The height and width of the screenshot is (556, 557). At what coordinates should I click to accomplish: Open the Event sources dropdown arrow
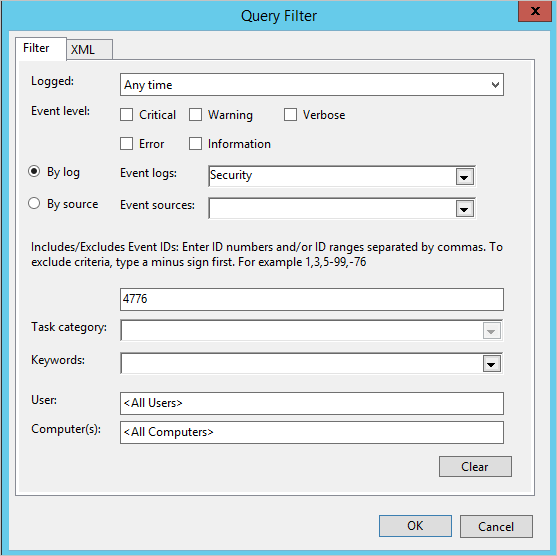(465, 209)
